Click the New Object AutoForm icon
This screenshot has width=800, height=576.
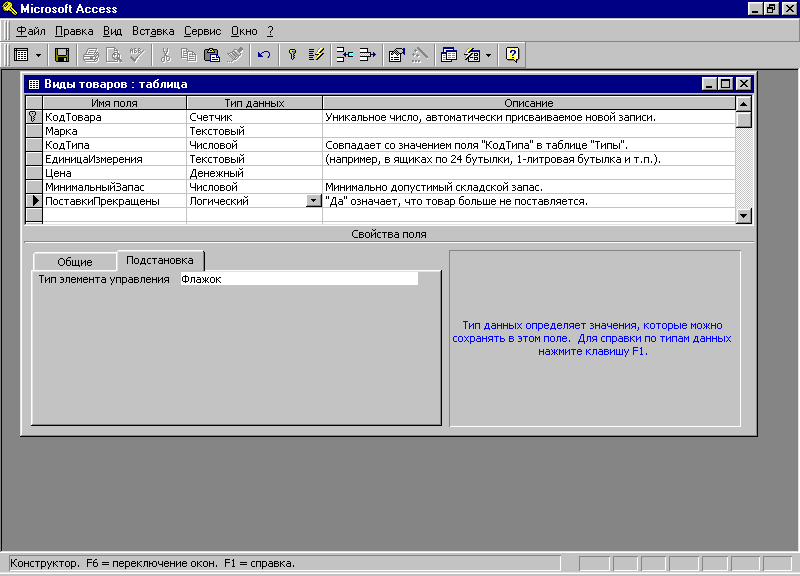click(472, 55)
